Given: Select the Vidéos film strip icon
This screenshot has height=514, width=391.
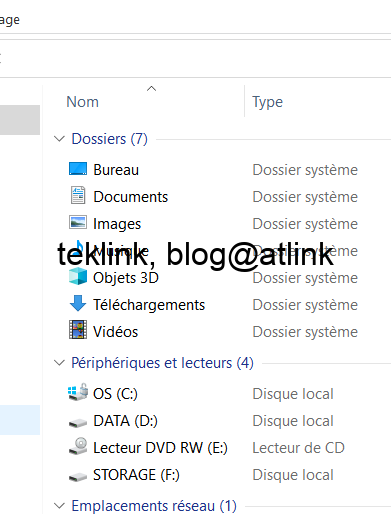Looking at the screenshot, I should pos(78,330).
